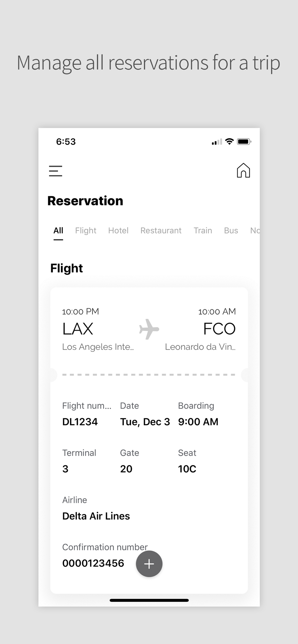Tap the home icon

pos(243,170)
